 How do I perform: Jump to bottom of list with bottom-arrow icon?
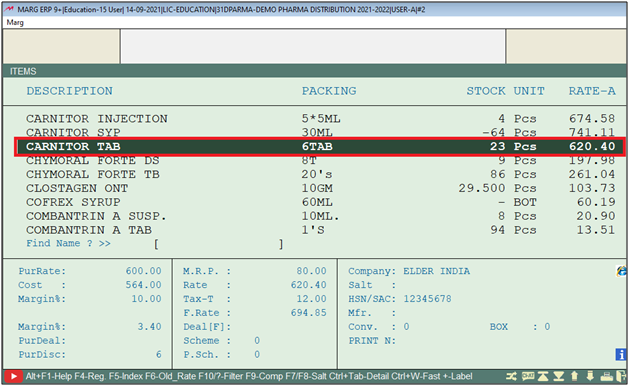tap(558, 376)
